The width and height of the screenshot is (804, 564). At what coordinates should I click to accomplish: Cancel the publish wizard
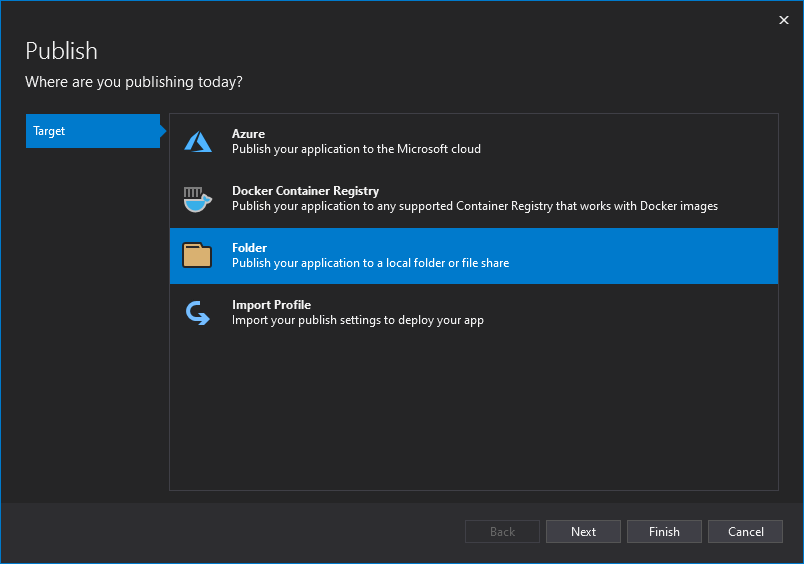(745, 532)
